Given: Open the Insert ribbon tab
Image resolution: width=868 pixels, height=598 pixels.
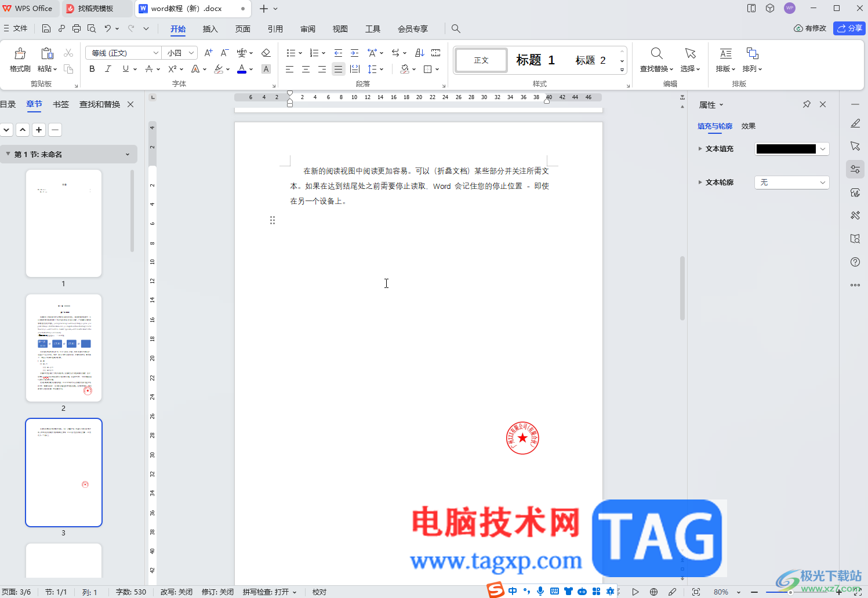Looking at the screenshot, I should pos(210,29).
